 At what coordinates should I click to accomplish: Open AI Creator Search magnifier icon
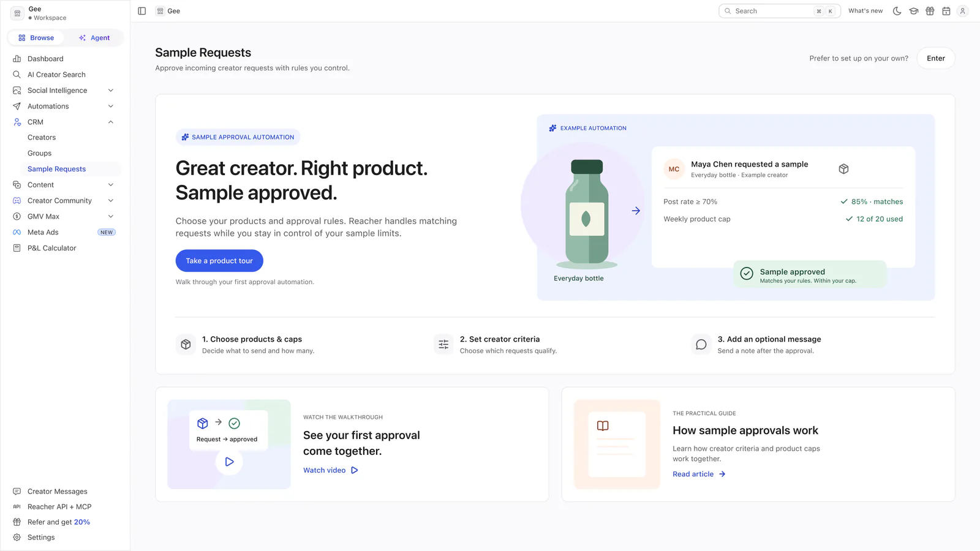point(17,75)
